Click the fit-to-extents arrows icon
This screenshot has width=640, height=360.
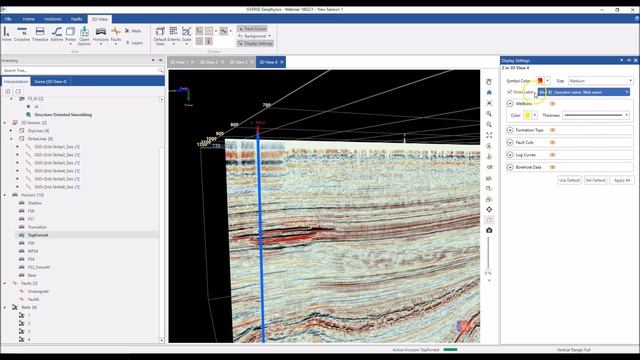(489, 135)
